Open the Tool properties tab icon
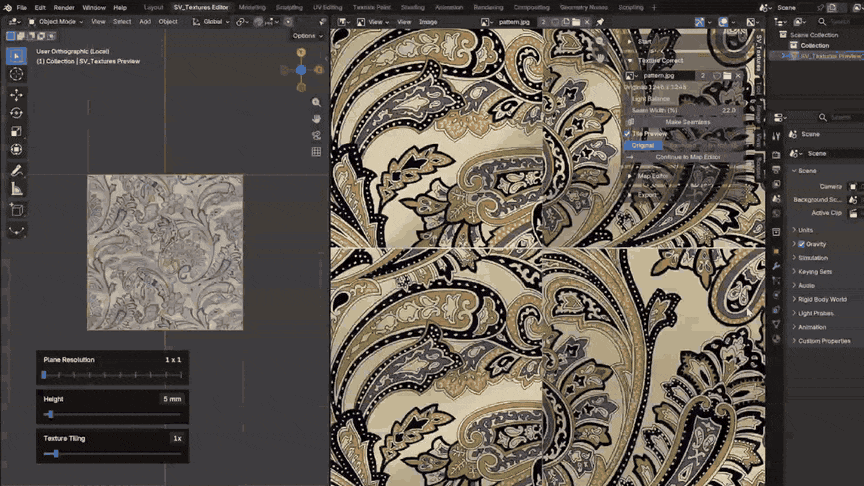The height and width of the screenshot is (486, 864). point(776,136)
